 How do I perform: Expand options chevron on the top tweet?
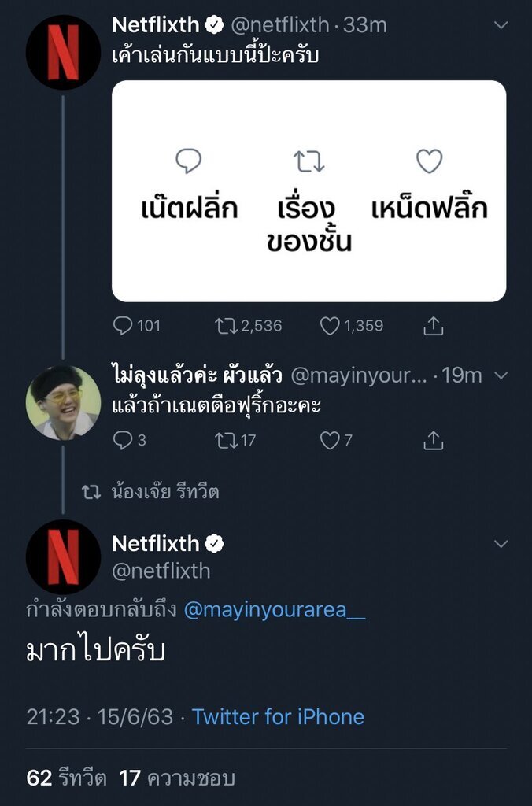[x=501, y=26]
